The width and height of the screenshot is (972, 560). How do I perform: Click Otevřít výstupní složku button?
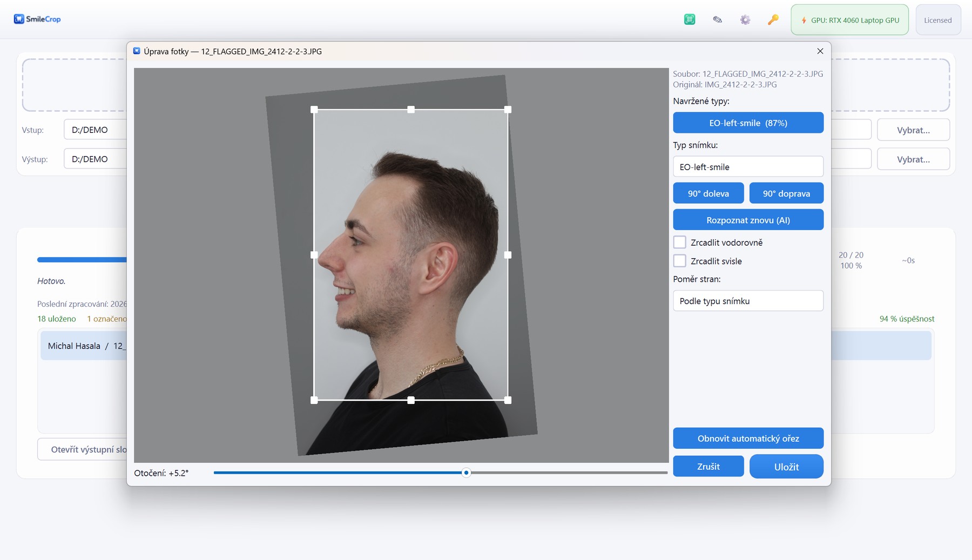(82, 449)
